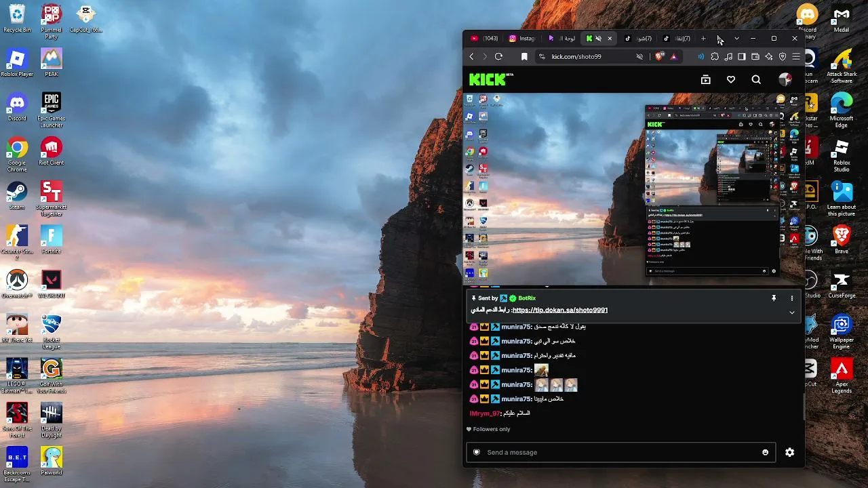This screenshot has width=868, height=488.
Task: Toggle the muted-site icon in address bar
Action: coord(639,57)
